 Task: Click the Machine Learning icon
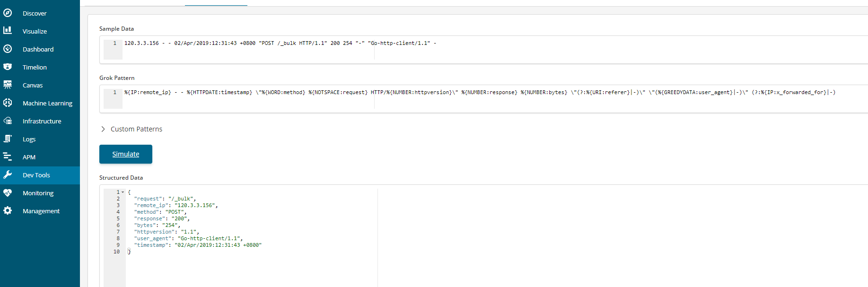pyautogui.click(x=8, y=103)
